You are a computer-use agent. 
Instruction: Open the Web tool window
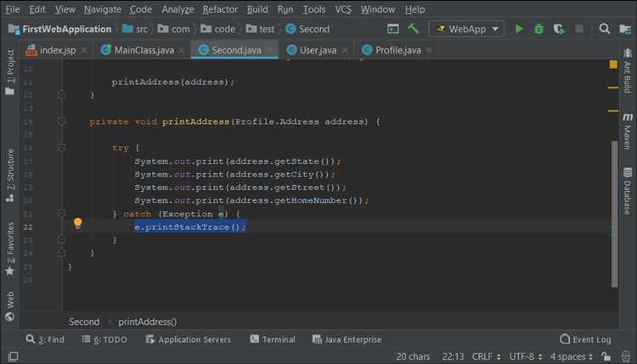(9, 306)
